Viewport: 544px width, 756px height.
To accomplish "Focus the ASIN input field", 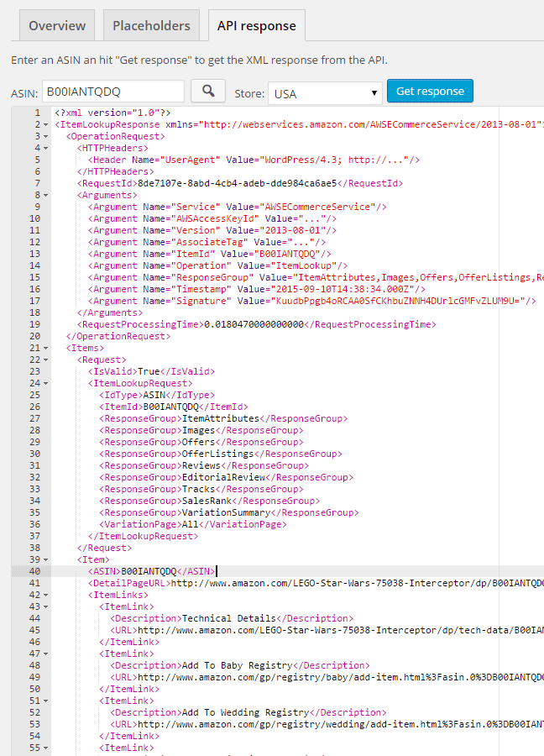I will tap(113, 92).
